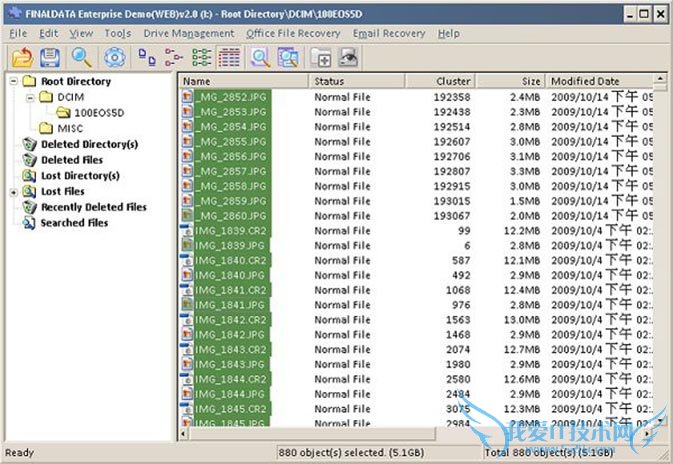Click the file icon beside IMG_1839.CR2
The width and height of the screenshot is (673, 464).
[187, 230]
